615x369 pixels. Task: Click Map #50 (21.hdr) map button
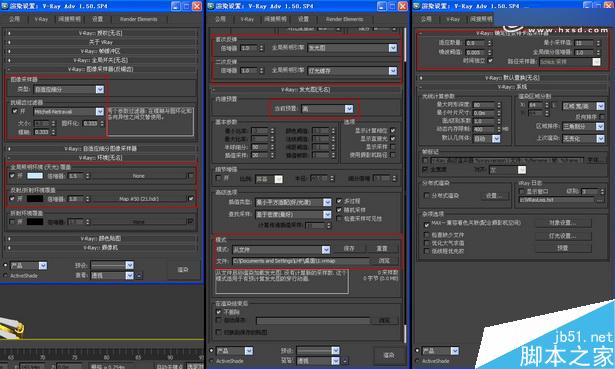pyautogui.click(x=139, y=199)
